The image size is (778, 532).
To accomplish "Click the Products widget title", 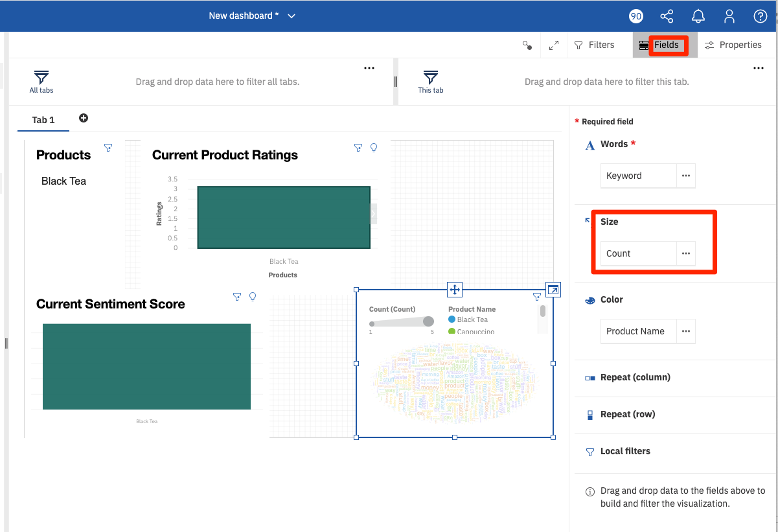I will [63, 155].
